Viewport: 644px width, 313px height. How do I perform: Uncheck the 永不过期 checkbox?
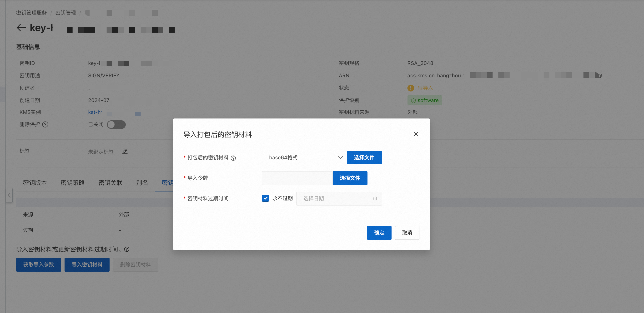pos(265,198)
